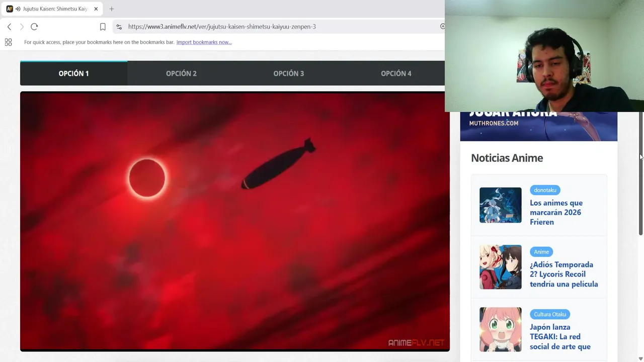The width and height of the screenshot is (644, 362).
Task: Select the OPCIÓN 1 video server tab
Action: 73,73
